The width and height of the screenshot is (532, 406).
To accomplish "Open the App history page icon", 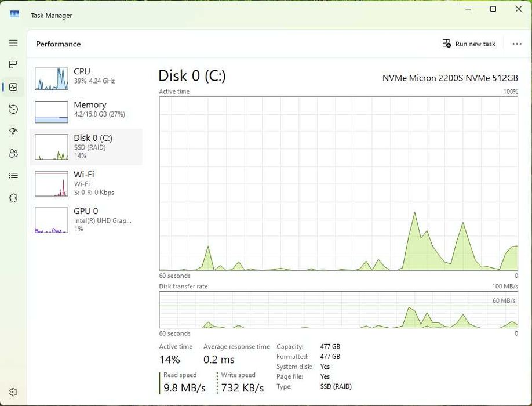I will tap(13, 109).
